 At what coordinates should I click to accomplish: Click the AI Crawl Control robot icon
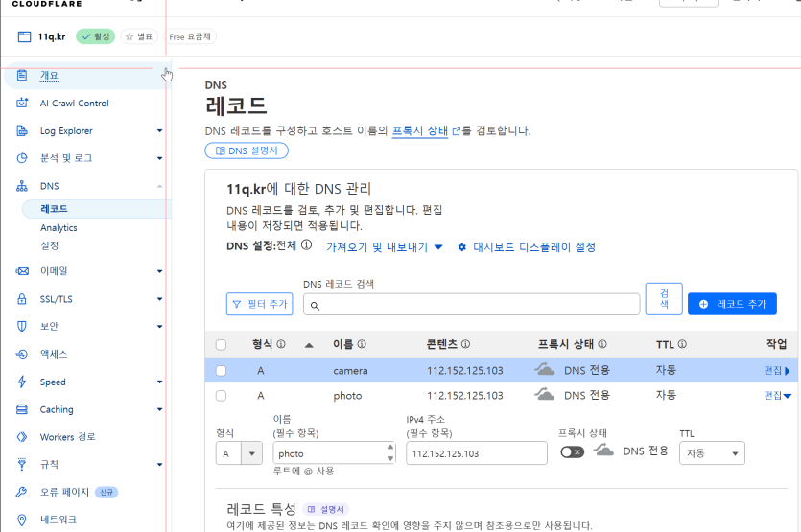(x=22, y=104)
